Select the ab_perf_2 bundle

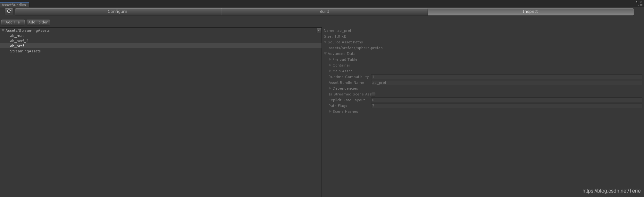(19, 41)
